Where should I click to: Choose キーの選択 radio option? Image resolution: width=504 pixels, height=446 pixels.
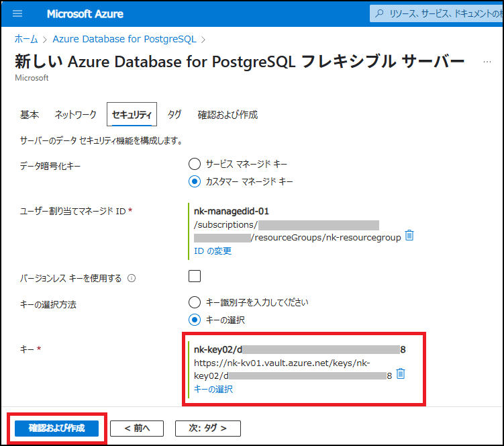click(195, 320)
